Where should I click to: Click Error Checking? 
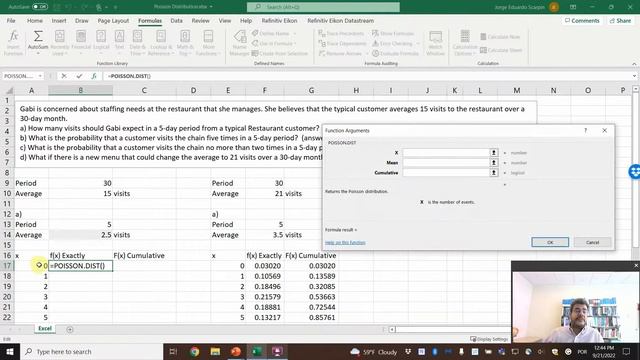pyautogui.click(x=396, y=43)
